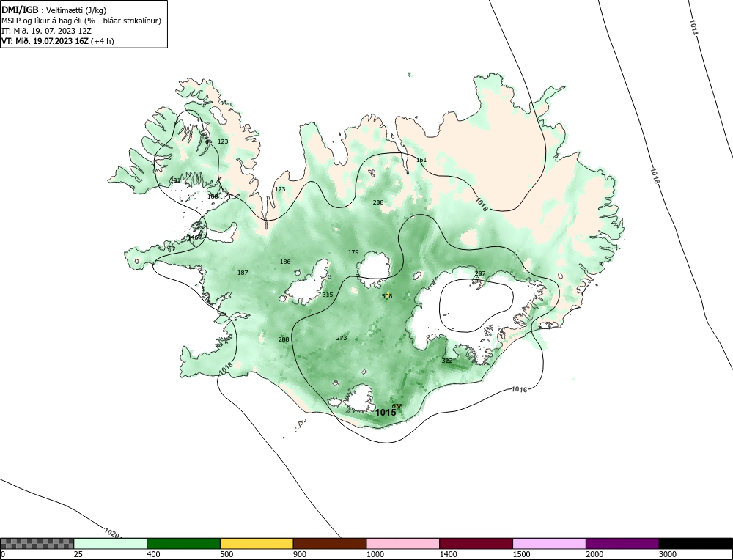Click the '1014' isobar label
The image size is (733, 560).
[x=693, y=27]
